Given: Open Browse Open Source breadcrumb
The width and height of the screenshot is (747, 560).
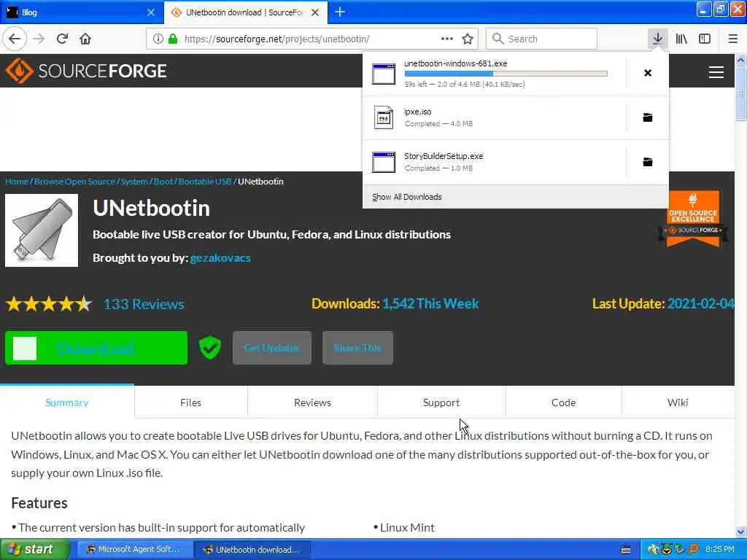Looking at the screenshot, I should (x=75, y=182).
